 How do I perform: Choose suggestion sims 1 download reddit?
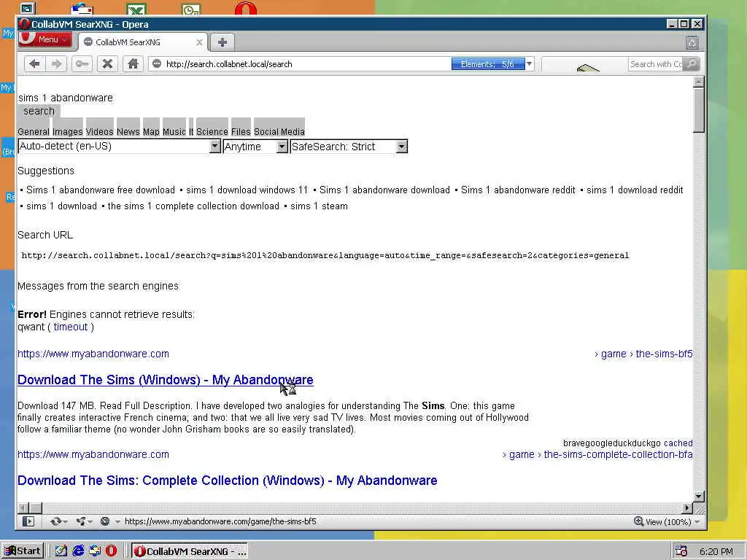(635, 190)
